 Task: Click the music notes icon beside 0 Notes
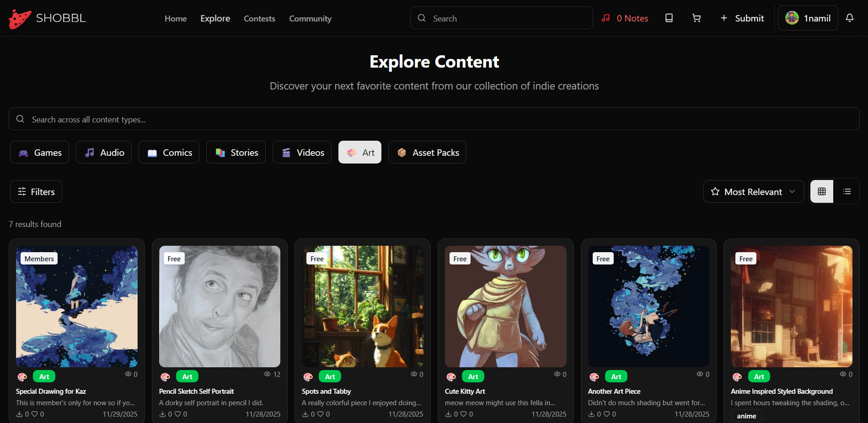[x=605, y=18]
